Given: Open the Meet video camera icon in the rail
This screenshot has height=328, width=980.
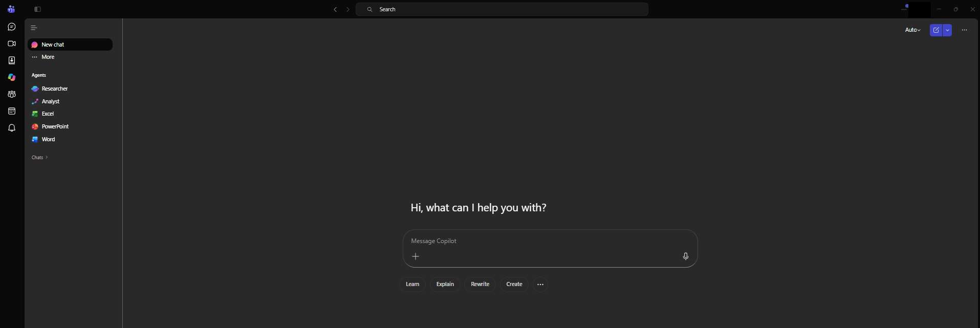Looking at the screenshot, I should click(12, 43).
